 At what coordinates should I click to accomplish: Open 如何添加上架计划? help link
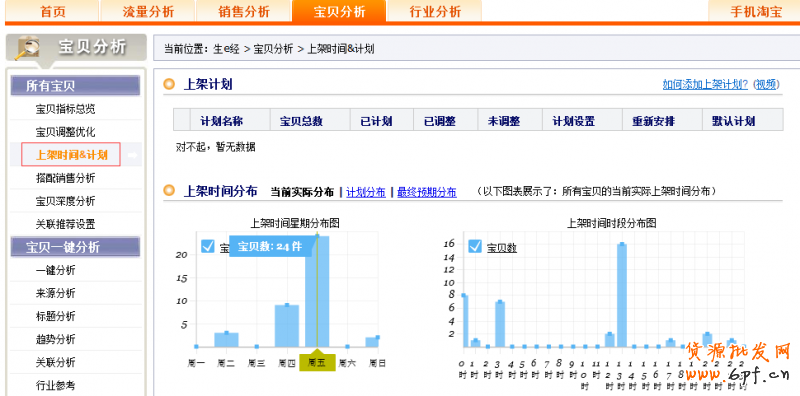705,85
